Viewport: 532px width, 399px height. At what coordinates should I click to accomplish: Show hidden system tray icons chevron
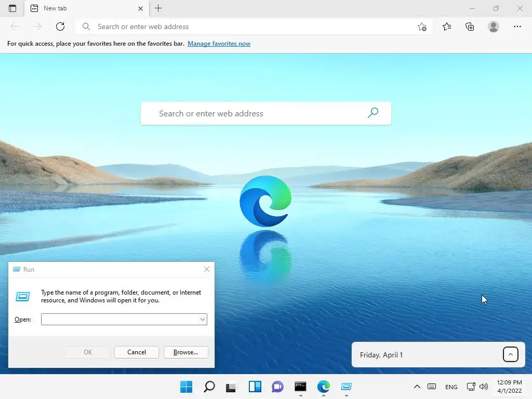[x=417, y=387]
